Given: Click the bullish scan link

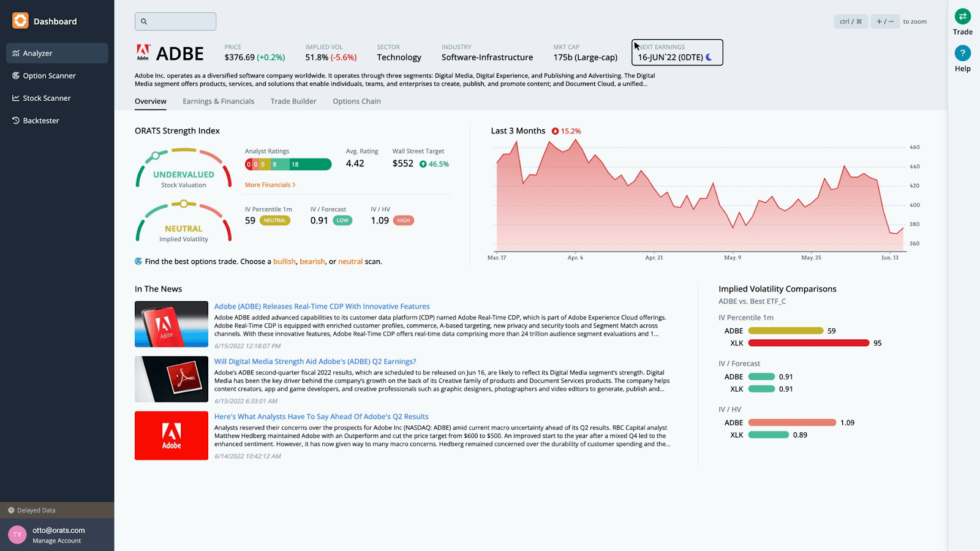Looking at the screenshot, I should [284, 261].
